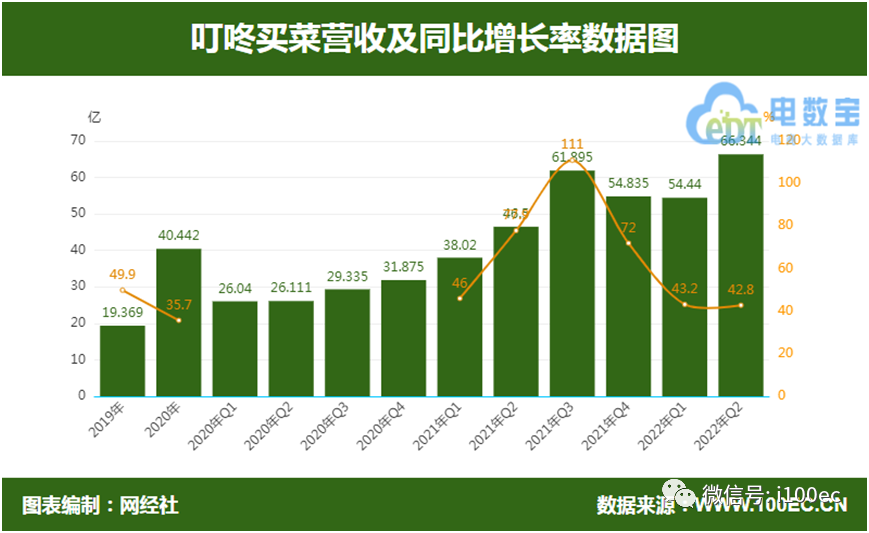Click the 72 data point on 2021年Q4
869x533 pixels.
click(628, 243)
